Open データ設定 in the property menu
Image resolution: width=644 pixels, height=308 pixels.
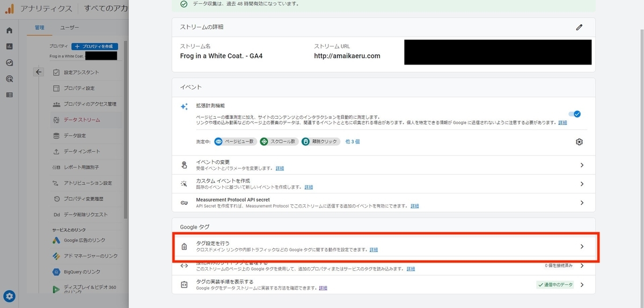click(75, 135)
